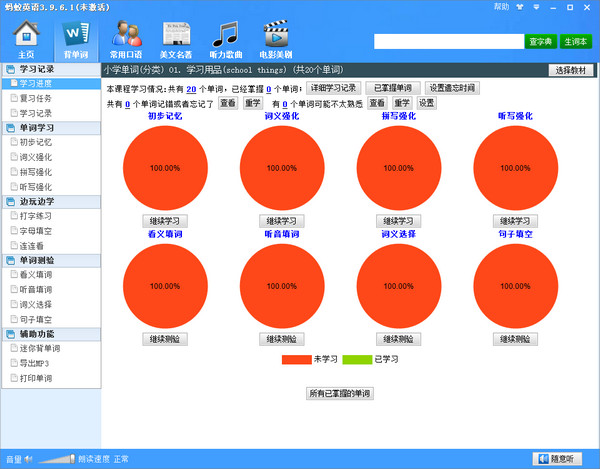Viewport: 600px width, 469px height.
Task: Click 继续测验 under 看义填词 chart
Action: pyautogui.click(x=165, y=339)
